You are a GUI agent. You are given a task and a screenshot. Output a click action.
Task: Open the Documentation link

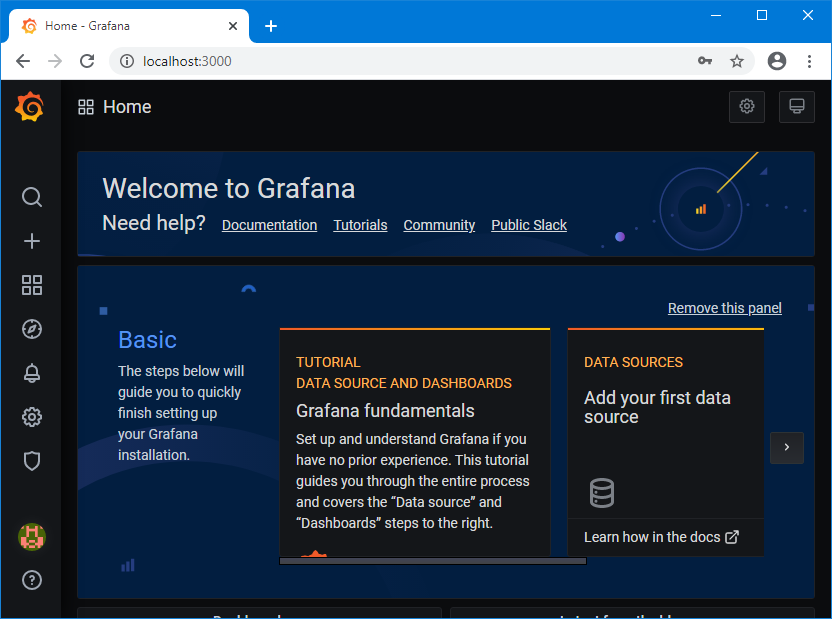(270, 225)
